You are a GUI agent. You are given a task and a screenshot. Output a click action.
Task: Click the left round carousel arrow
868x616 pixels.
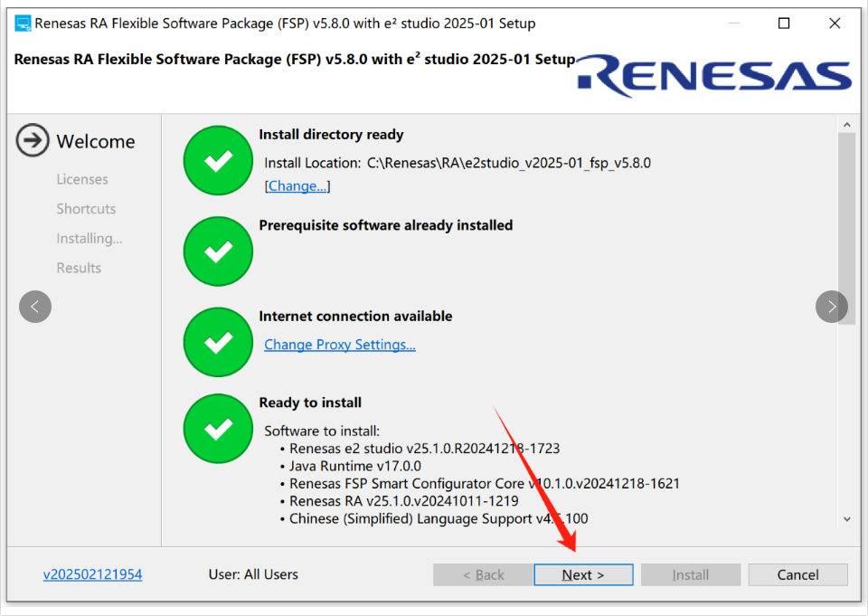coord(35,307)
